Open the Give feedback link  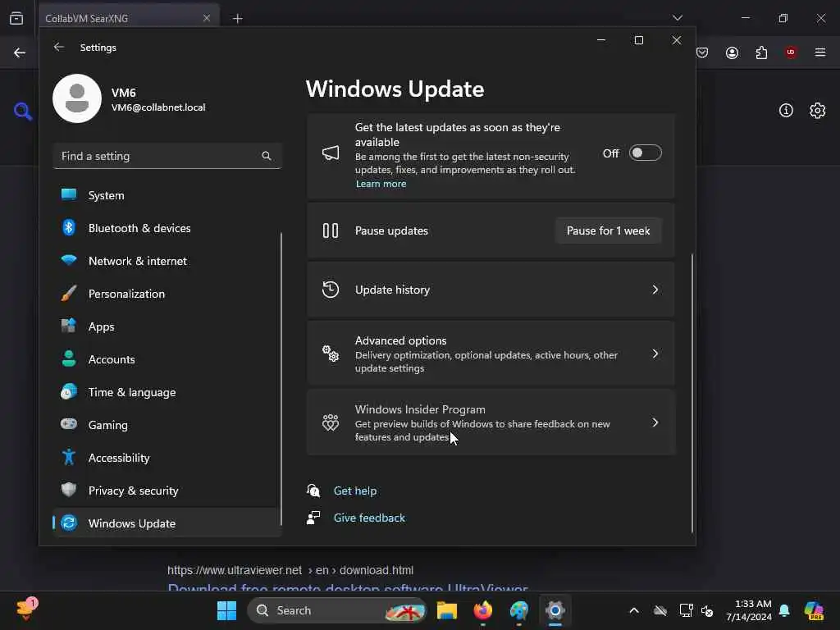pos(369,518)
